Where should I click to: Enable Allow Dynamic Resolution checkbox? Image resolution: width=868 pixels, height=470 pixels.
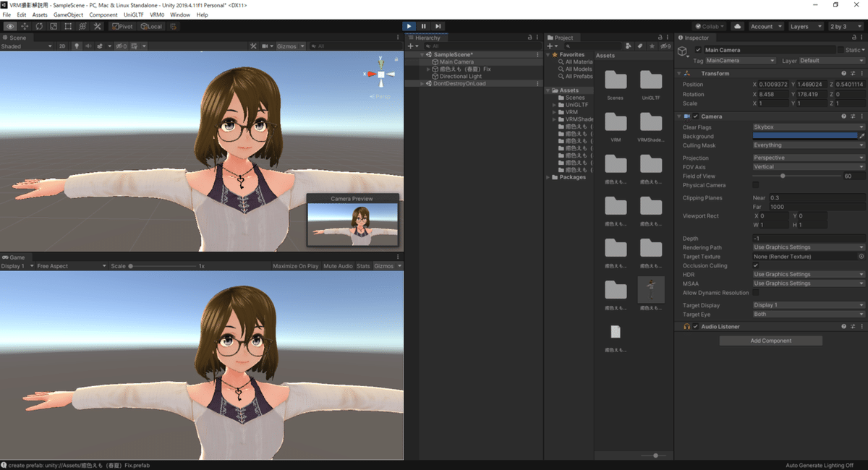point(756,292)
